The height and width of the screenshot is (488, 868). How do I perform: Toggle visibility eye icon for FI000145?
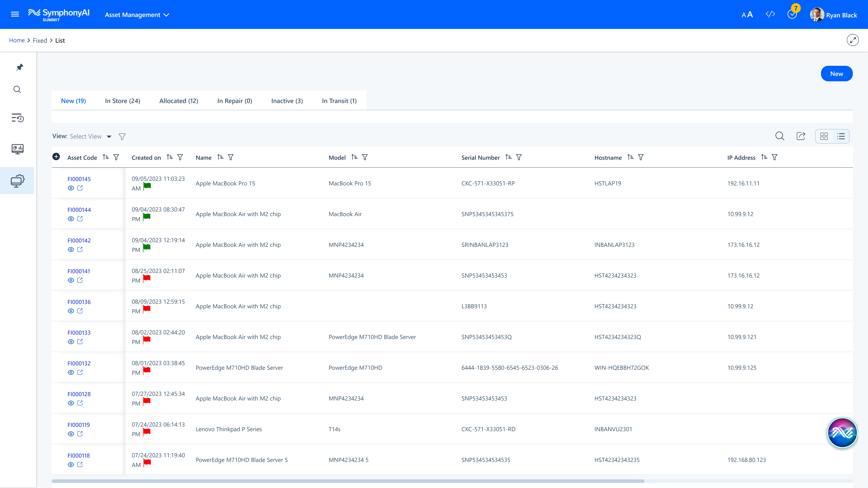71,188
